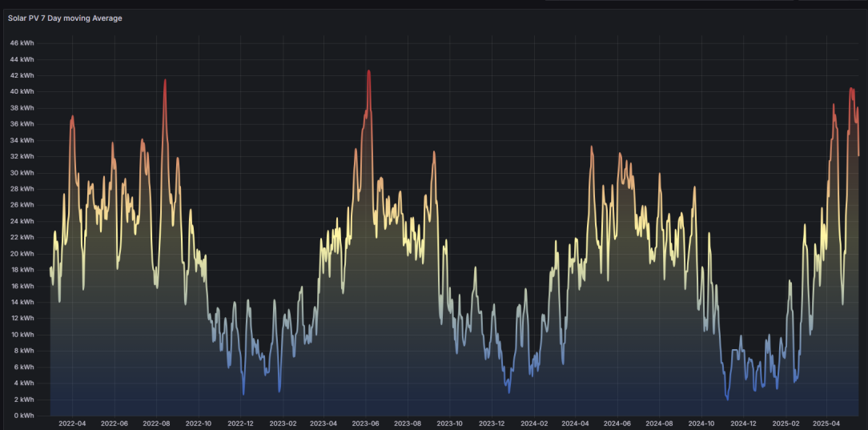
Task: Click the 38 kWh y-axis label
Action: 22,108
